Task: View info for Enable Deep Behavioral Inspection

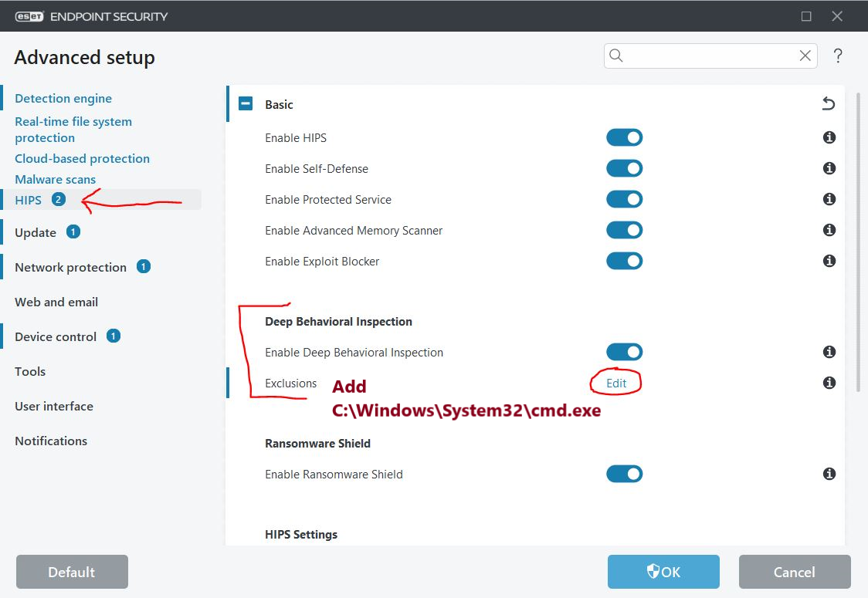Action: pos(829,352)
